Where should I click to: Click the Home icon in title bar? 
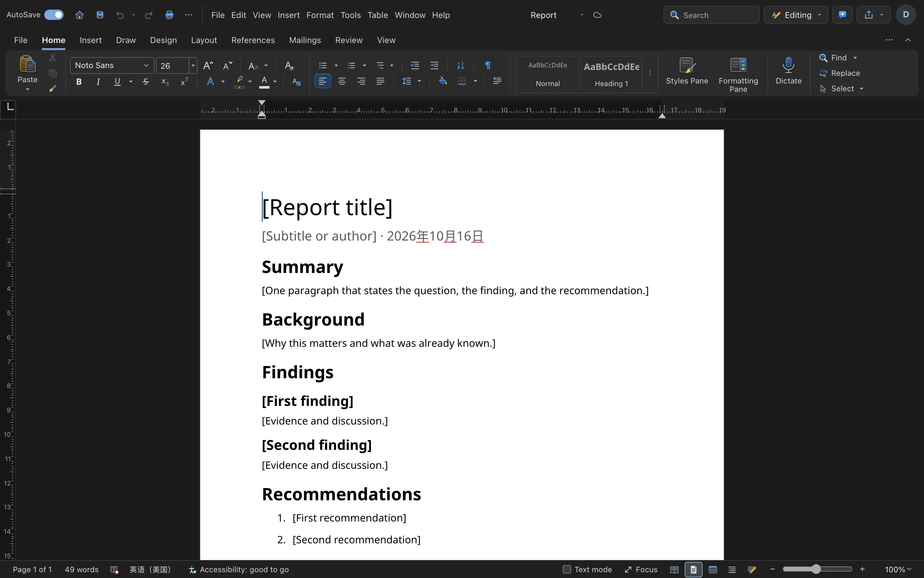[80, 15]
